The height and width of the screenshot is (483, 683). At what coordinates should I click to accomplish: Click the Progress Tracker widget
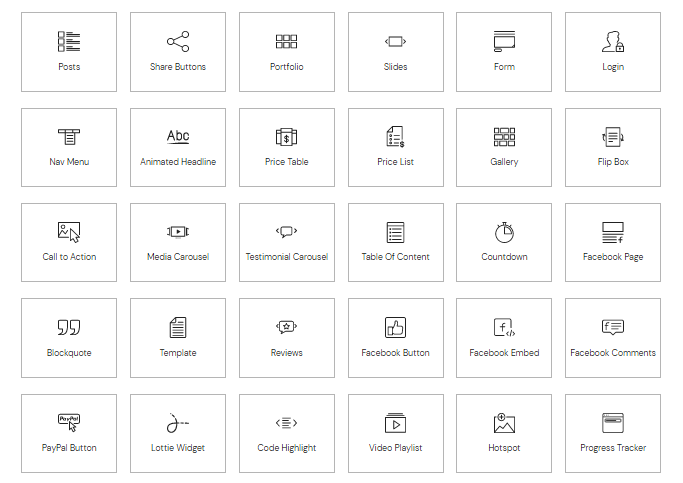613,433
